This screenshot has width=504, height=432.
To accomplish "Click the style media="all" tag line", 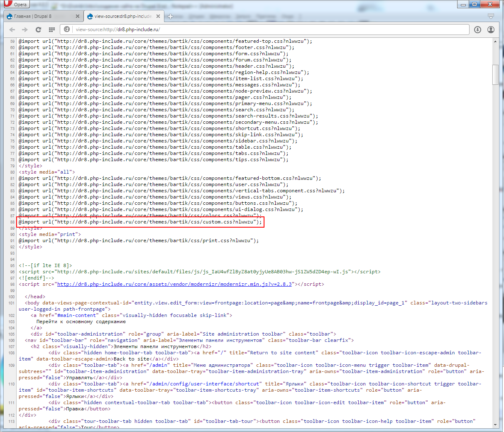I will click(46, 172).
